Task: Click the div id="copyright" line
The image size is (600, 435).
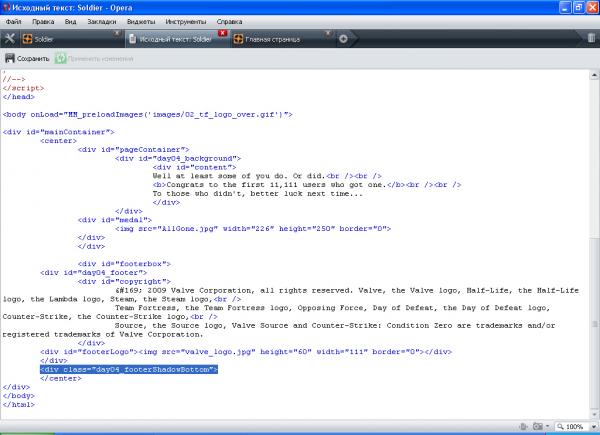Action: pyautogui.click(x=124, y=282)
